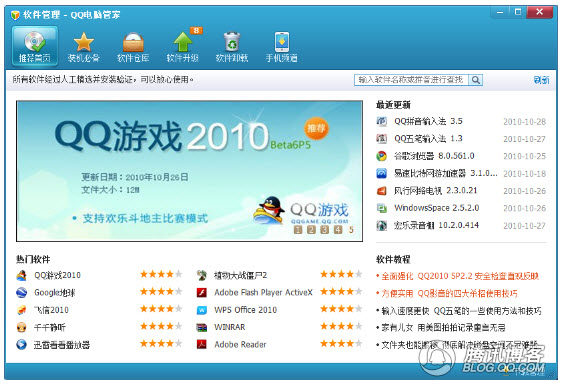Click the Adobe Flash Player ActiveX icon
The height and width of the screenshot is (384, 562).
[x=202, y=293]
